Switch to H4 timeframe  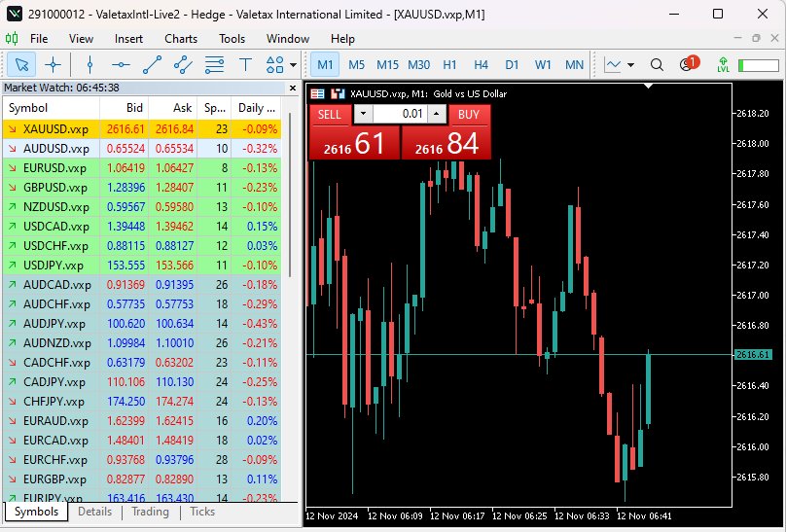(x=481, y=64)
